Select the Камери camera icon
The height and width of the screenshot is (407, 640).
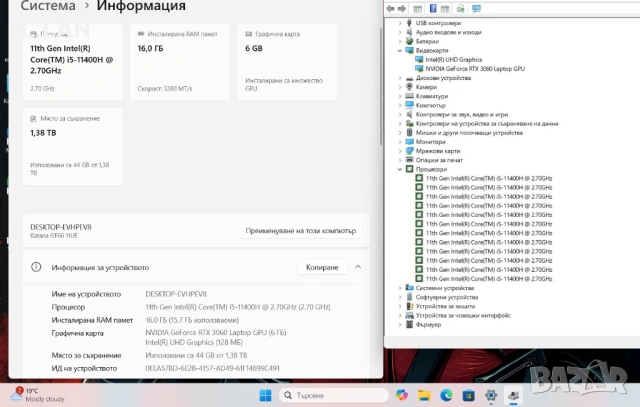click(x=409, y=87)
